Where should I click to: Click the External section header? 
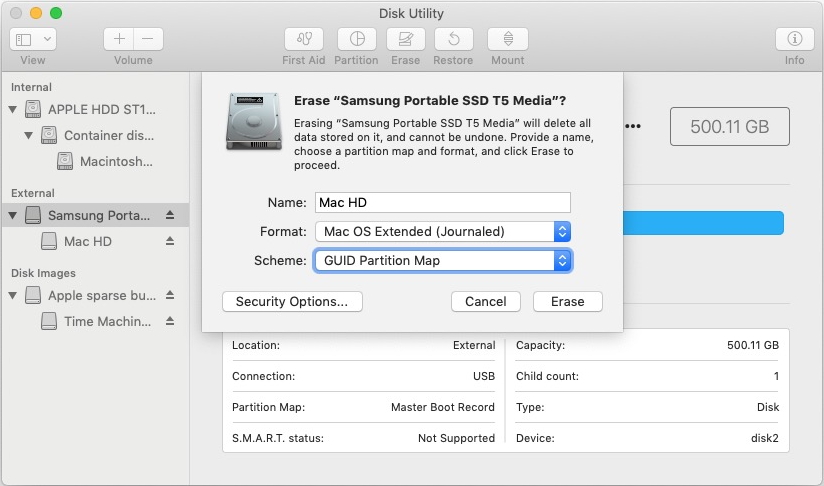[33, 193]
